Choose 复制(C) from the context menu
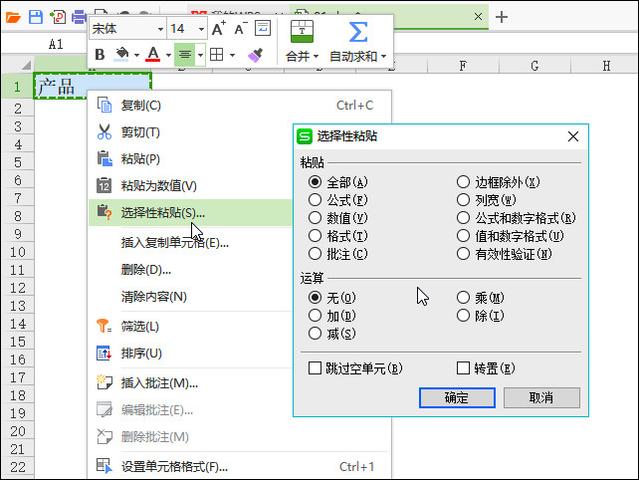The height and width of the screenshot is (480, 639). point(240,105)
